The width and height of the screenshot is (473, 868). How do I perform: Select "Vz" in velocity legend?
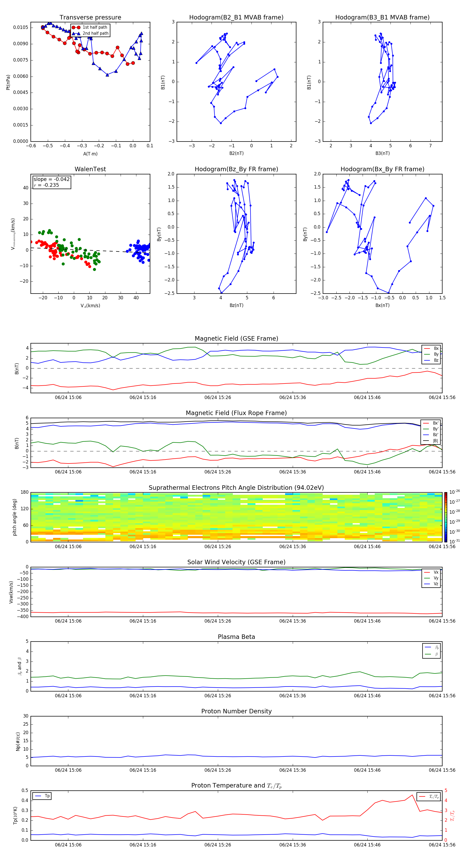[x=431, y=584]
